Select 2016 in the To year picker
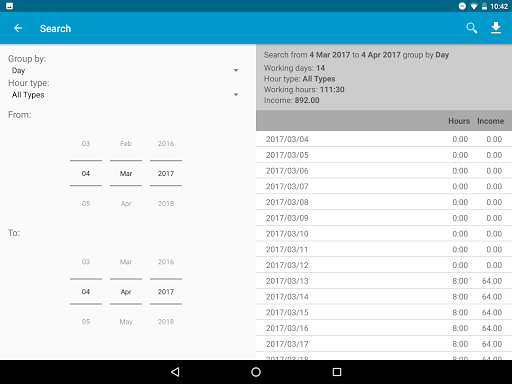The width and height of the screenshot is (512, 384). (x=166, y=262)
